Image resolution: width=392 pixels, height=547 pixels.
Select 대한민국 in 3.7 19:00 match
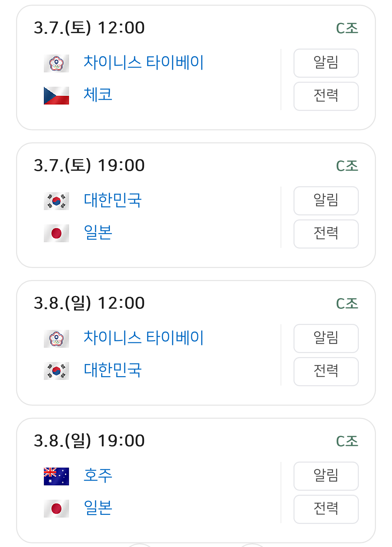(113, 200)
